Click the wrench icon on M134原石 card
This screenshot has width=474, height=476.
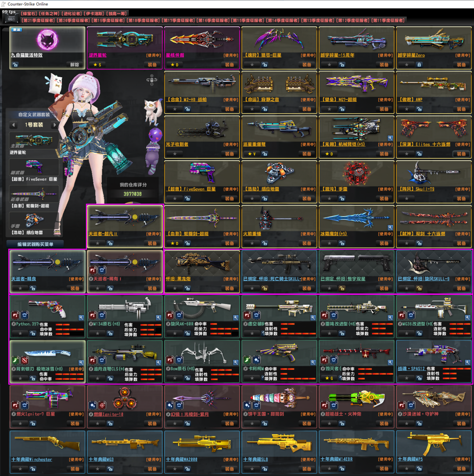pos(158,318)
